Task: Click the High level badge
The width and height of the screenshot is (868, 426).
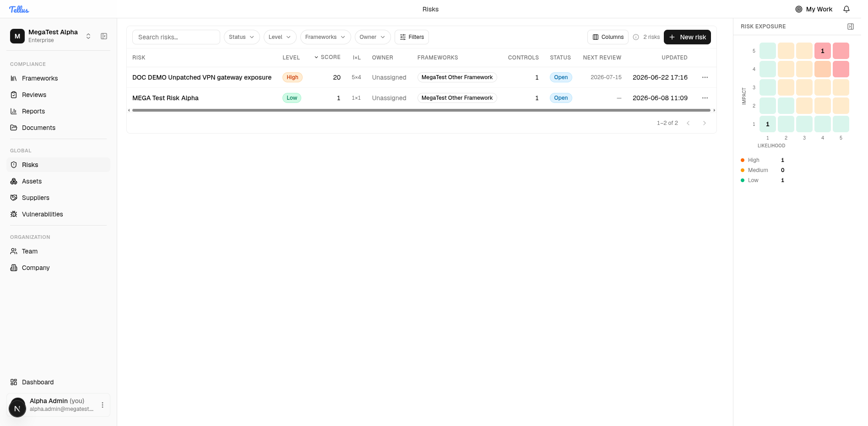Action: coord(293,77)
